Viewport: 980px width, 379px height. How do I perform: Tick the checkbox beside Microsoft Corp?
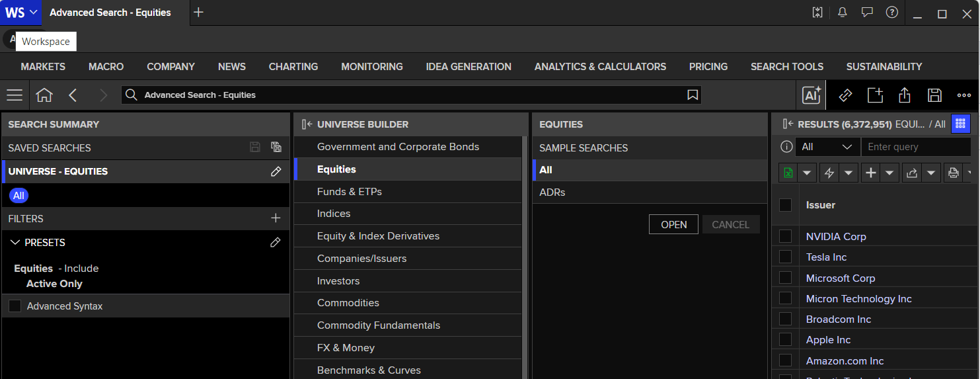[785, 278]
